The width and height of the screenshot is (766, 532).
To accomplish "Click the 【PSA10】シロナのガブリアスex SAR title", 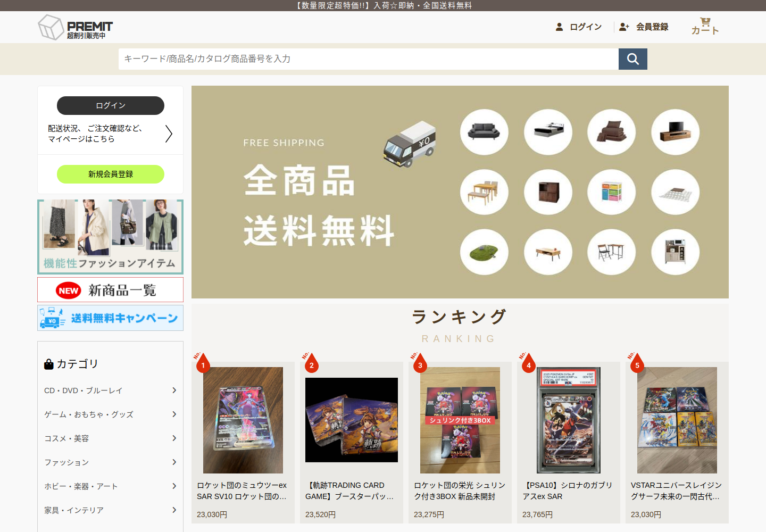I will (568, 491).
